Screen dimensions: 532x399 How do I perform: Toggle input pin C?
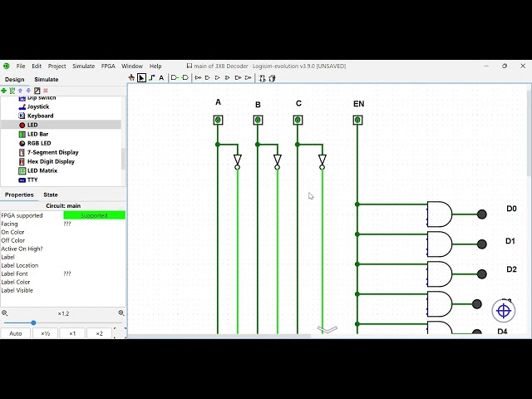pyautogui.click(x=298, y=120)
